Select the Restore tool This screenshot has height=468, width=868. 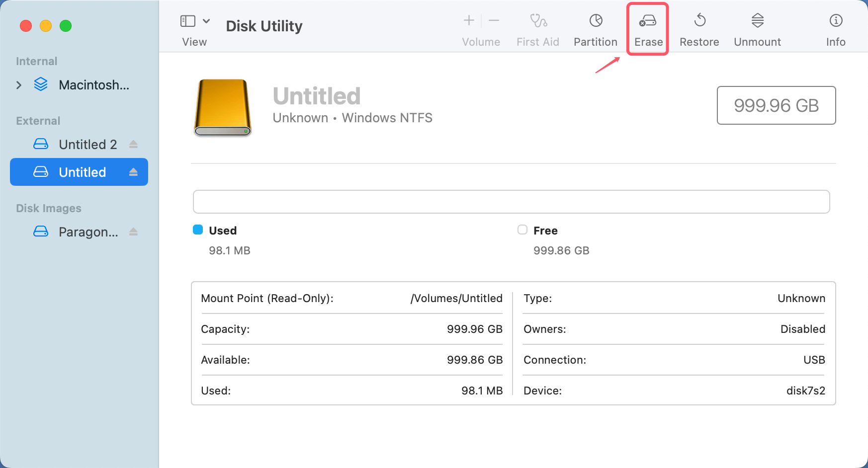tap(699, 27)
